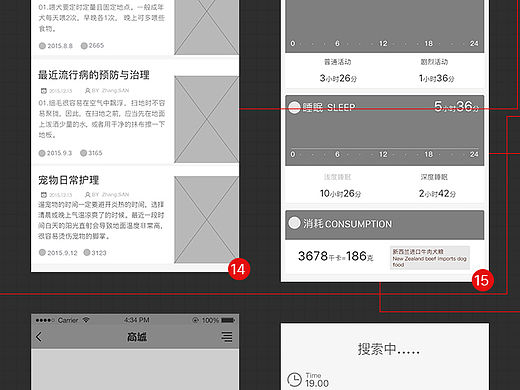This screenshot has width=520, height=390.
Task: Tap the round icon before count 2665
Action: click(84, 46)
